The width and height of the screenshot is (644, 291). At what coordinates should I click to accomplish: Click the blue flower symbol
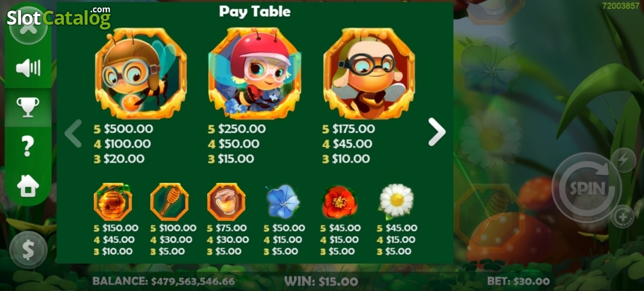coord(283,202)
